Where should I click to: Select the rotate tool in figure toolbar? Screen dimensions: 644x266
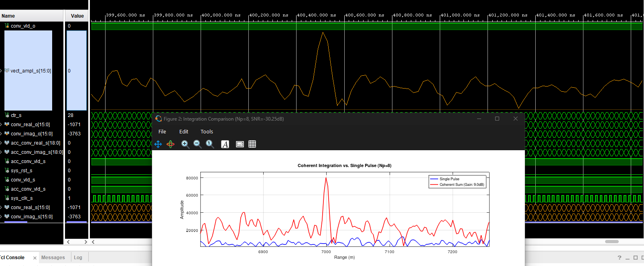pyautogui.click(x=171, y=144)
